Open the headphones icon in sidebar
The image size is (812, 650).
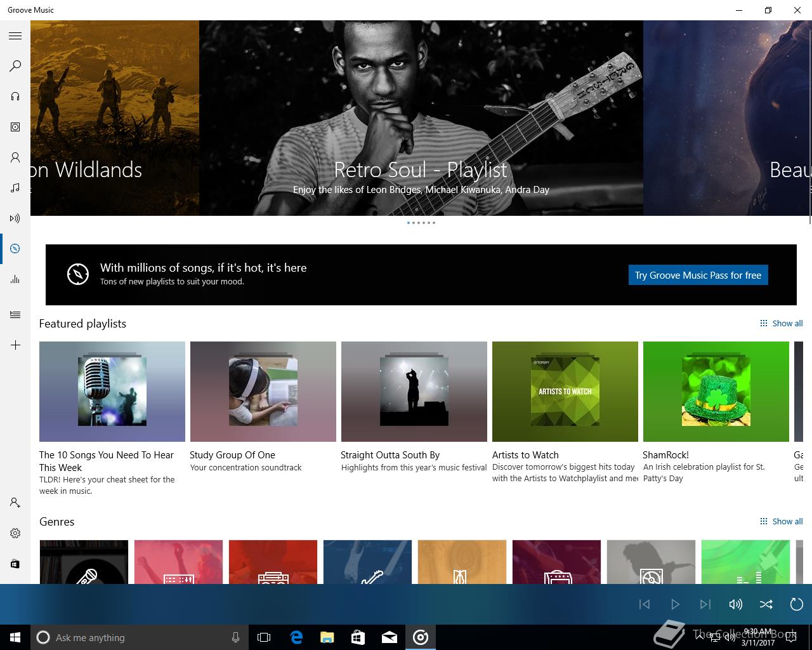coord(15,96)
